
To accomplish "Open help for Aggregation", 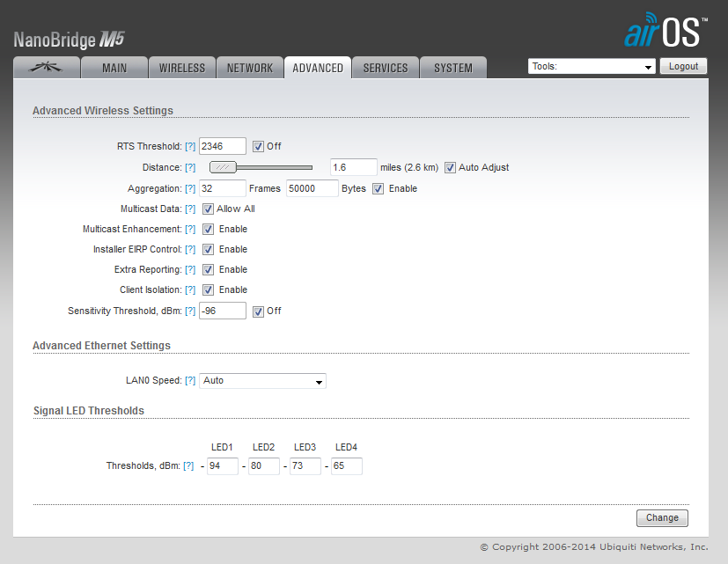I will [x=190, y=189].
